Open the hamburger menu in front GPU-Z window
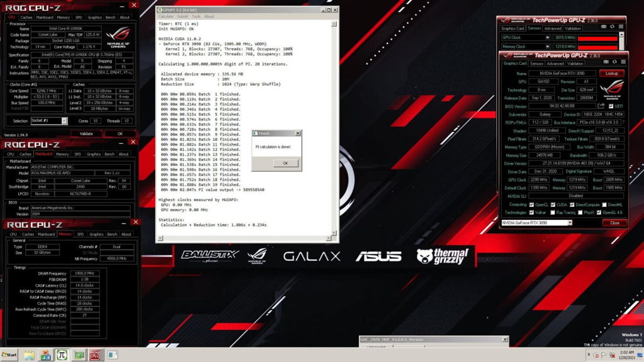This screenshot has height=362, width=644. (x=623, y=62)
